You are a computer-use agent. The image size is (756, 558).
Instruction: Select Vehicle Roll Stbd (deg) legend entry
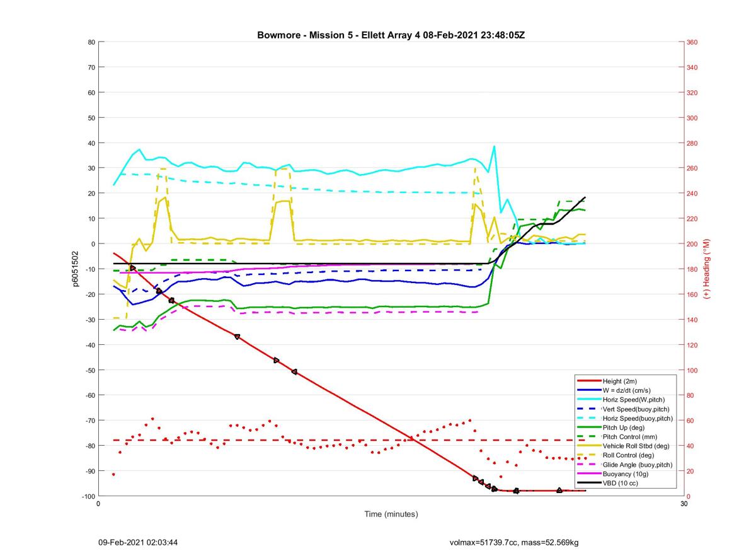[x=624, y=446]
